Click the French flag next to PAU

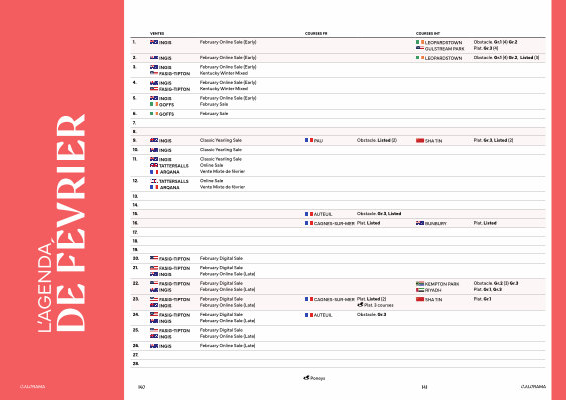point(309,140)
